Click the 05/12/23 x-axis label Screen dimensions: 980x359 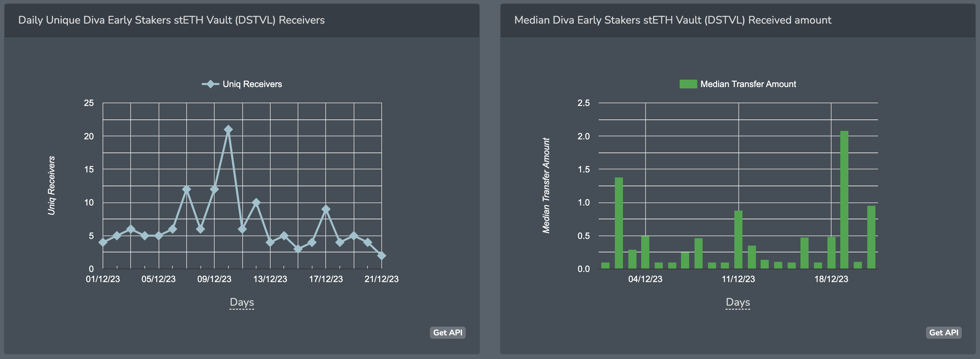coord(159,279)
